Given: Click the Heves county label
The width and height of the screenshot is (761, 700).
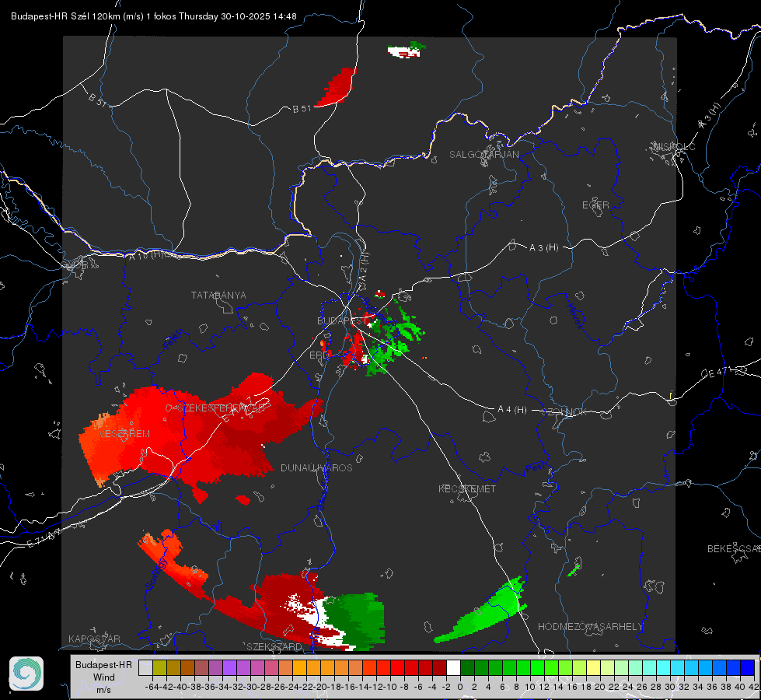Looking at the screenshot, I should click(x=574, y=316).
